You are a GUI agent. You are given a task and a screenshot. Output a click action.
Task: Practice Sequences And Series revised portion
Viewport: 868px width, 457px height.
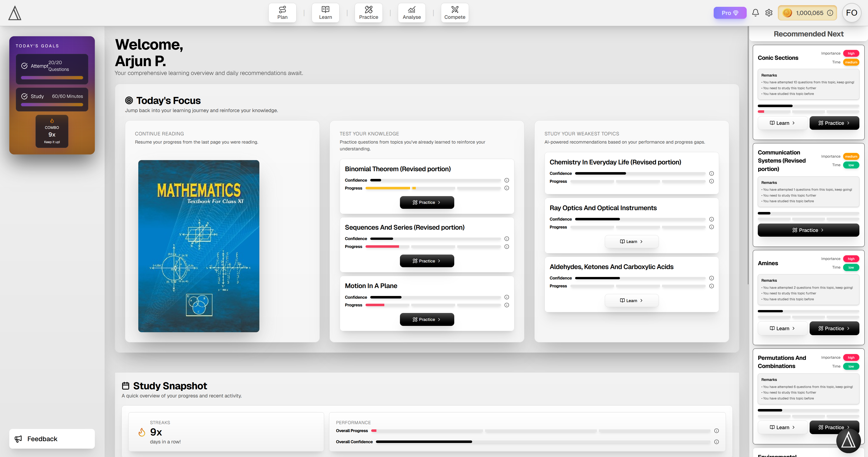click(x=427, y=260)
